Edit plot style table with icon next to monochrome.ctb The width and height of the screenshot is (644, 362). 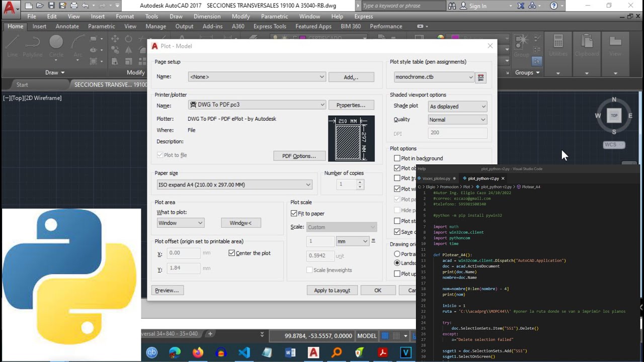(x=481, y=77)
